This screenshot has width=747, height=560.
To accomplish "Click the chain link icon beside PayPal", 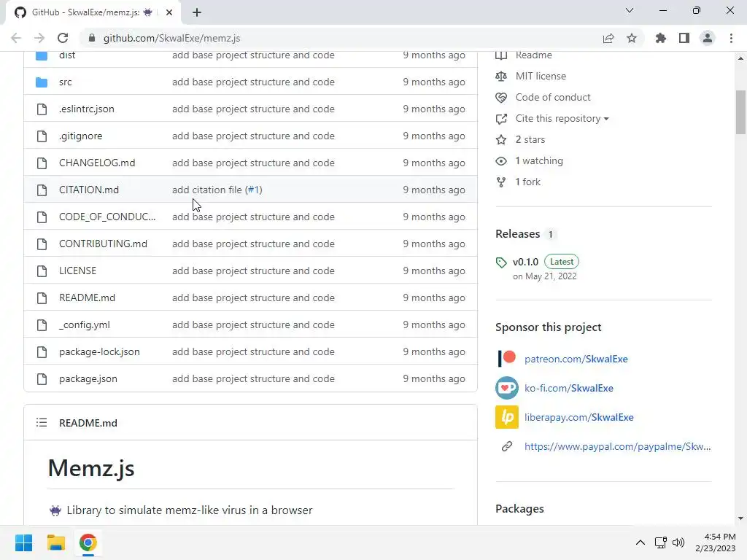I will [507, 446].
